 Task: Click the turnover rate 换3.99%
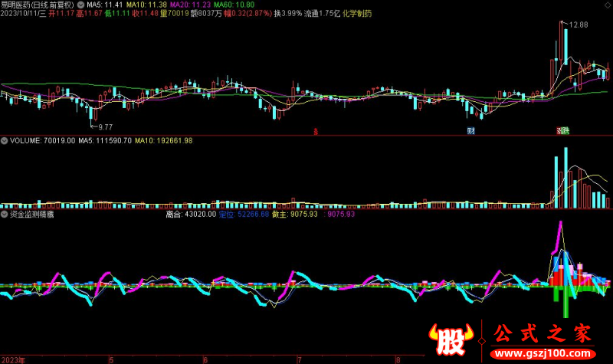pos(288,13)
